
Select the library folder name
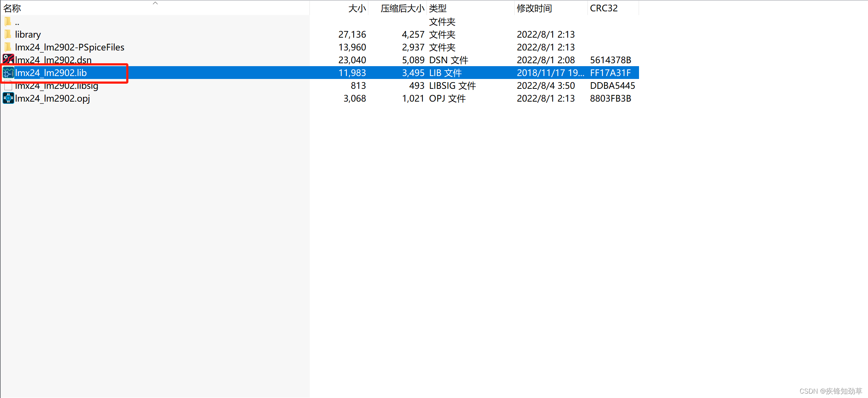pyautogui.click(x=28, y=34)
